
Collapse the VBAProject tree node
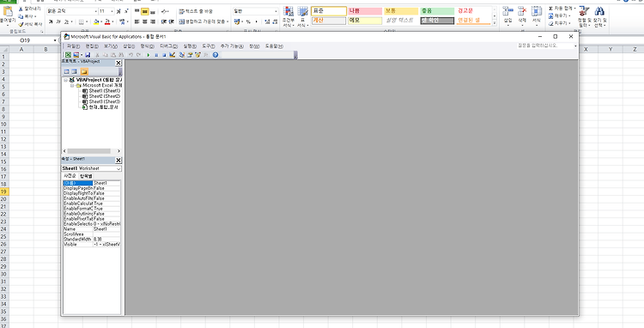point(66,80)
